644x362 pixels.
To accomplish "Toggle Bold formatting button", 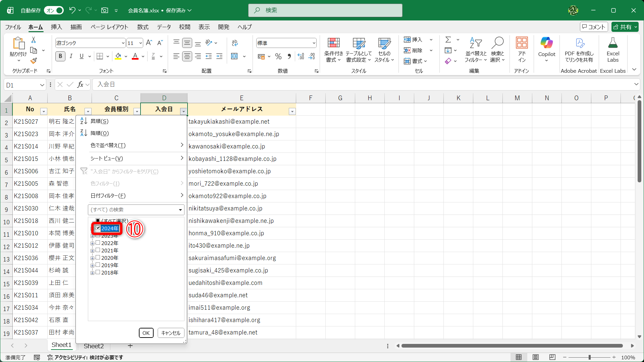I will pyautogui.click(x=60, y=56).
